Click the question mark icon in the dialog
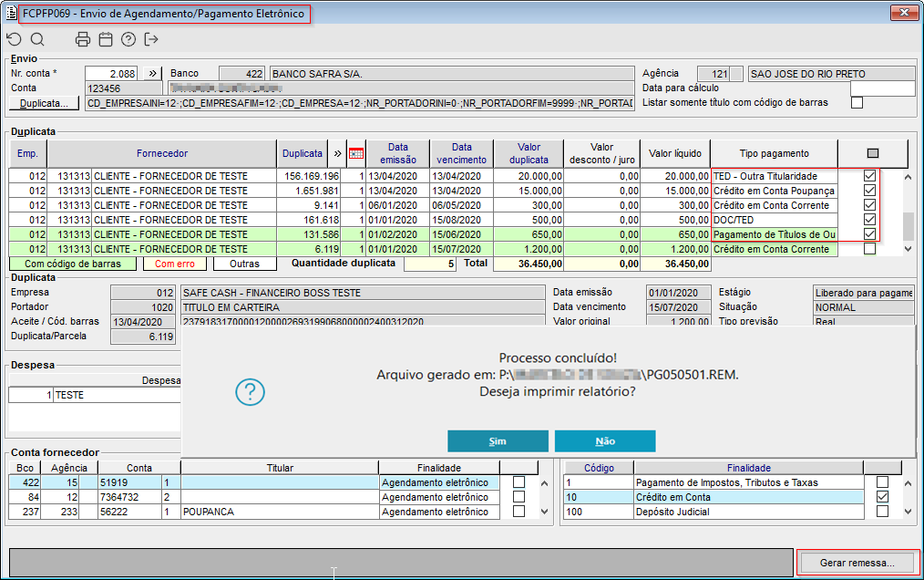The height and width of the screenshot is (580, 924). tap(250, 392)
